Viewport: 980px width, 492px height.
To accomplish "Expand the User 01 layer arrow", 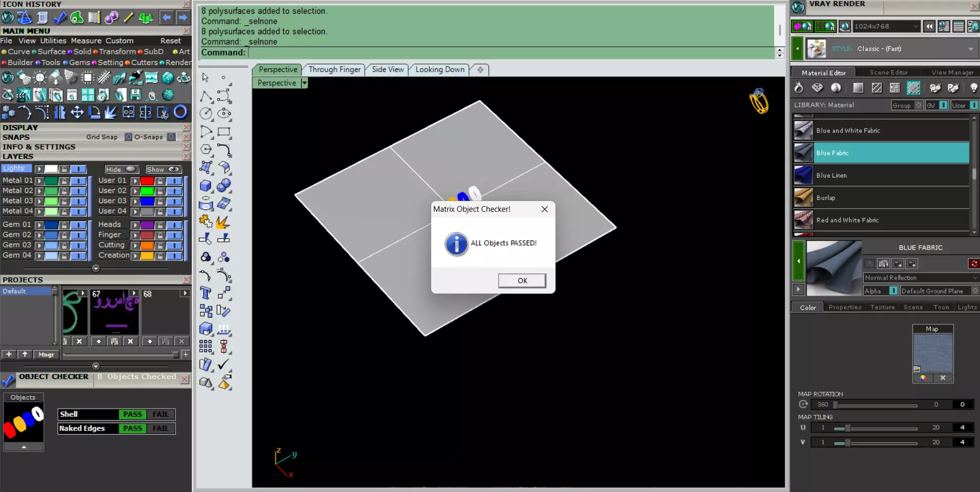I will pyautogui.click(x=135, y=181).
